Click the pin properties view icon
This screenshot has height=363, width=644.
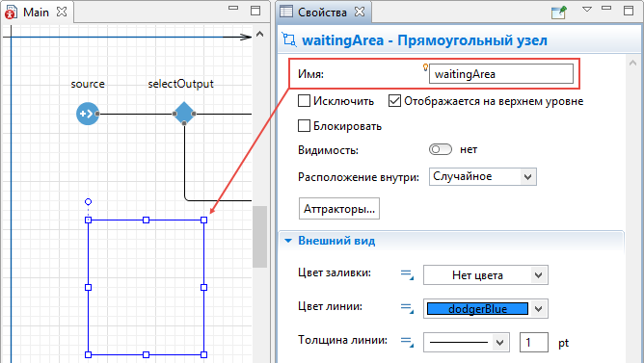click(x=558, y=13)
